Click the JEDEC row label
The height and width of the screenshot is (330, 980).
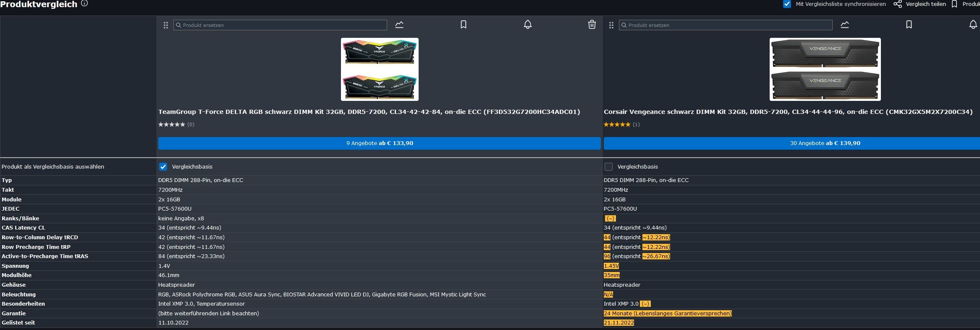(x=10, y=209)
